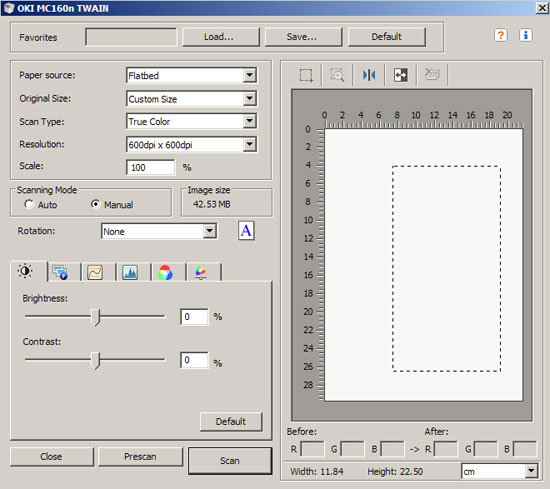Screen dimensions: 550x489
Task: Click the Width: 11.84 readout
Action: pyautogui.click(x=317, y=471)
